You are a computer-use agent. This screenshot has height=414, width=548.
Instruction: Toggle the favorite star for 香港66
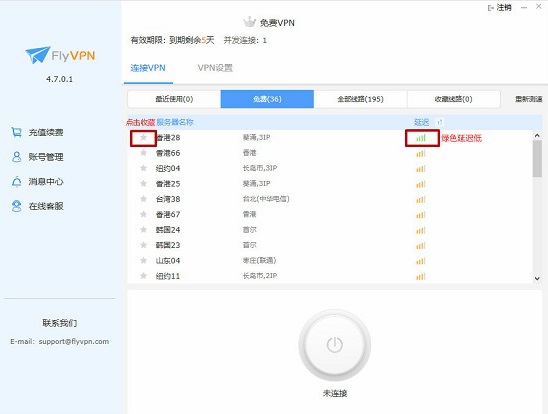click(143, 153)
